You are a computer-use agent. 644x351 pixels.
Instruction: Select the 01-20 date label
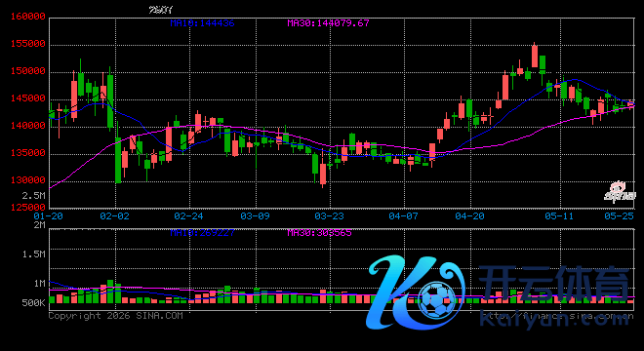[49, 216]
